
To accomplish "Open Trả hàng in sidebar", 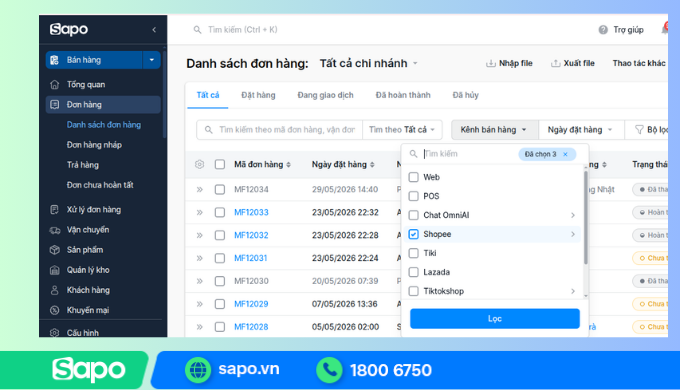I will 83,165.
